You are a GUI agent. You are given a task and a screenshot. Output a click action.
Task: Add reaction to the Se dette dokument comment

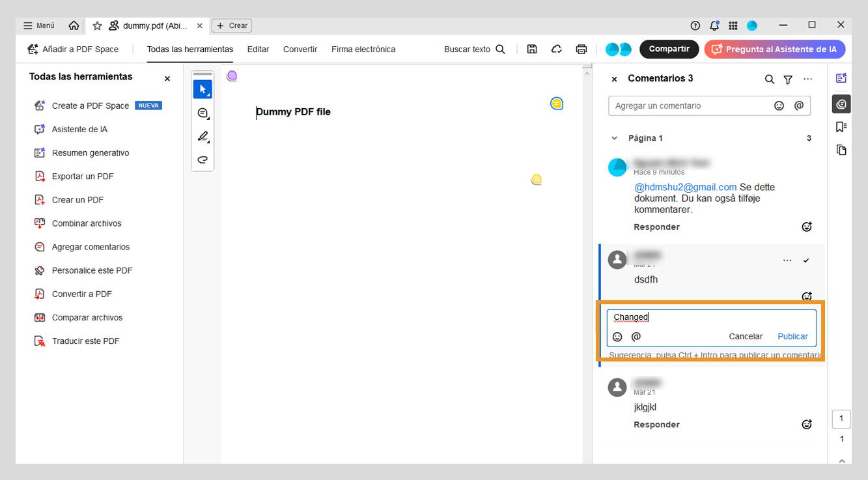click(807, 227)
